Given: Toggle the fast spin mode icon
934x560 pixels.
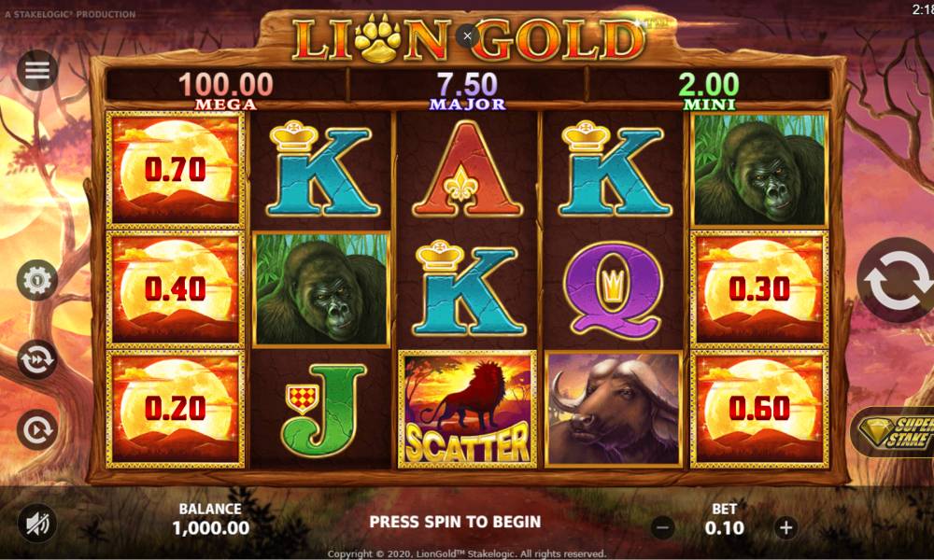Looking at the screenshot, I should click(37, 359).
